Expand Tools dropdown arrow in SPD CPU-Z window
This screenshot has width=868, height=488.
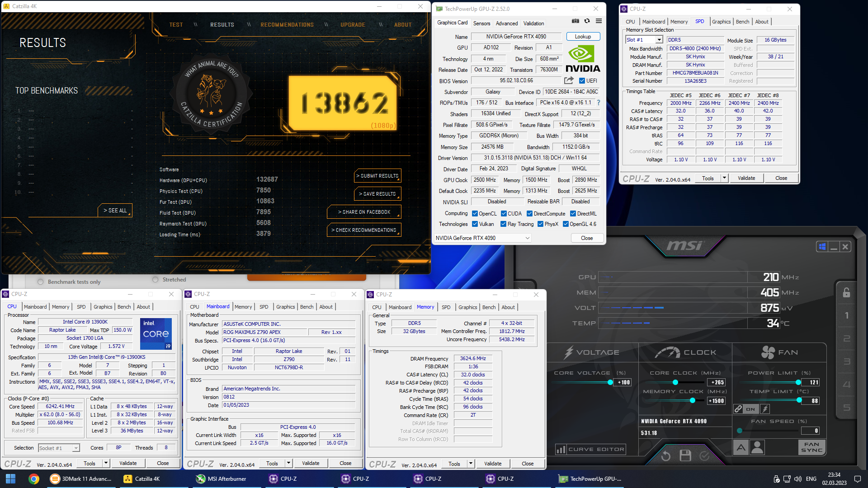click(x=724, y=178)
